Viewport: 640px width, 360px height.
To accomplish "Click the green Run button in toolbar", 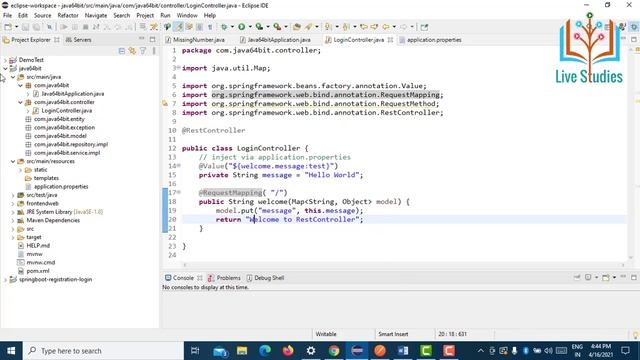I will click(x=242, y=27).
